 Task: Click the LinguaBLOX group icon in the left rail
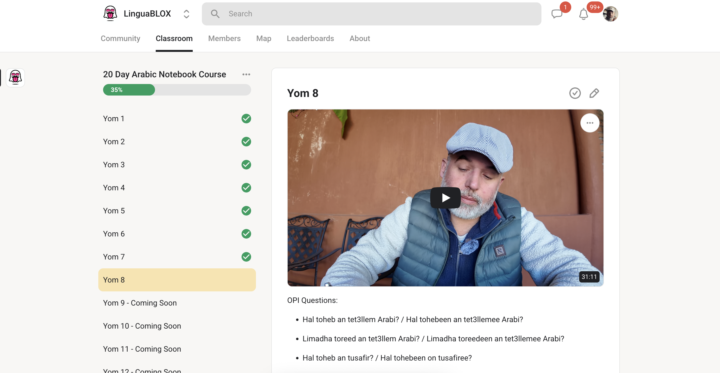click(15, 78)
